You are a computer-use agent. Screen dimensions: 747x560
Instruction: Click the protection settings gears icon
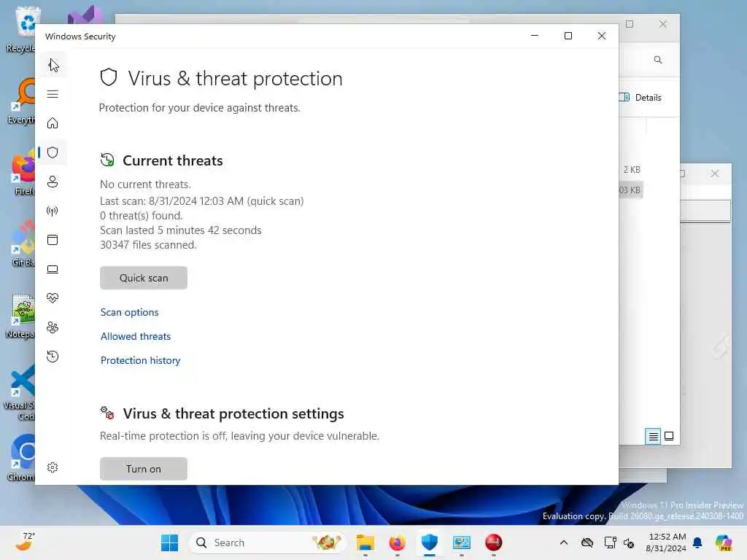107,413
